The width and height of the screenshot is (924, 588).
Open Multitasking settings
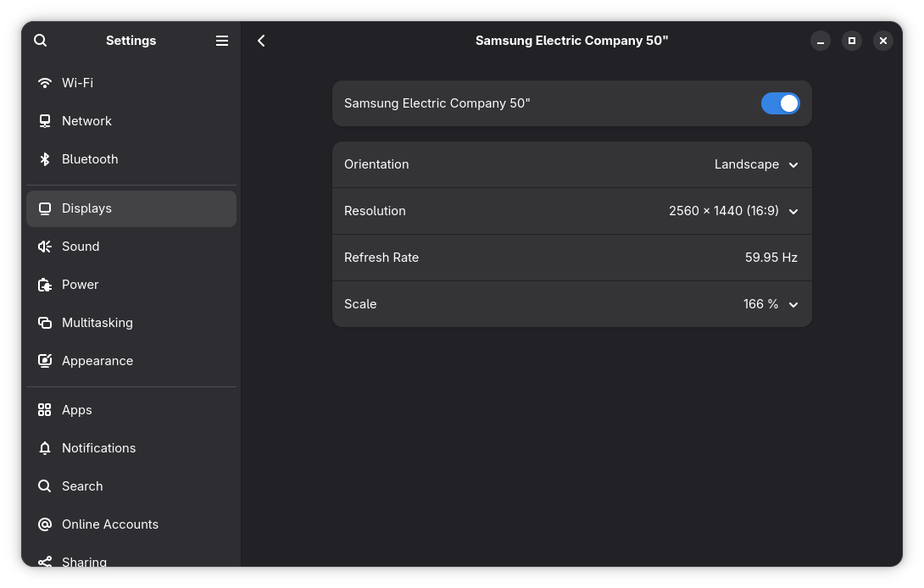131,323
